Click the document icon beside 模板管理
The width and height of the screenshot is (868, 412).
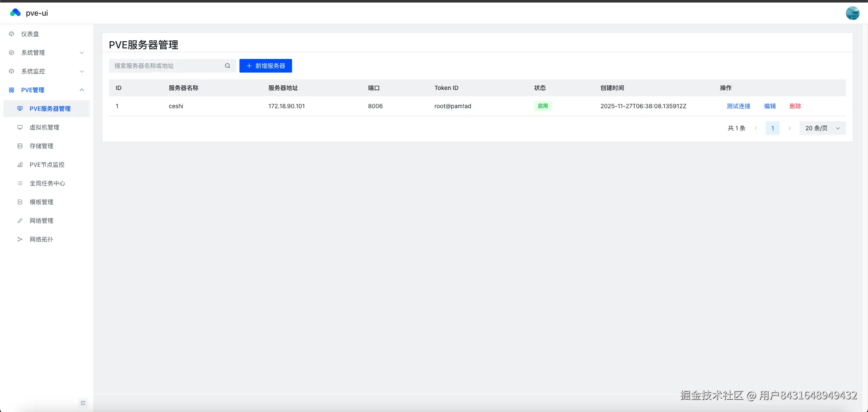pyautogui.click(x=20, y=202)
